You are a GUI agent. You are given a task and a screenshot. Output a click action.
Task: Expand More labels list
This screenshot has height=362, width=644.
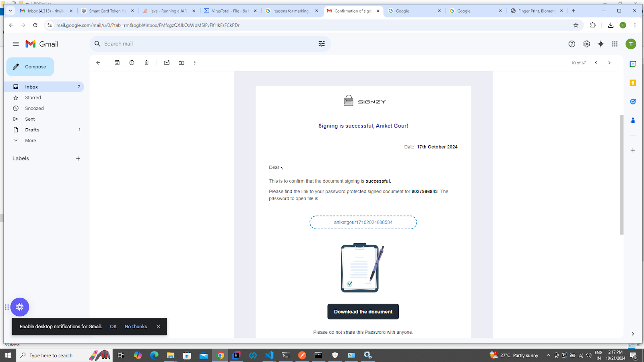click(44, 140)
